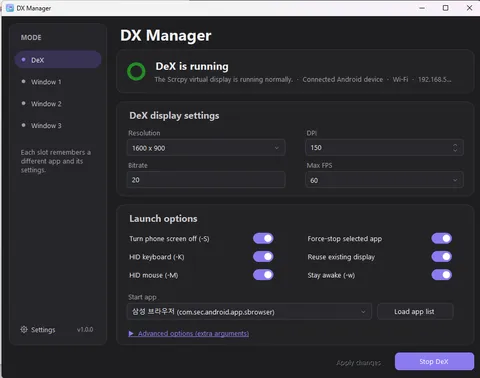
Task: Turn off Force-stop selected app
Action: coord(442,238)
